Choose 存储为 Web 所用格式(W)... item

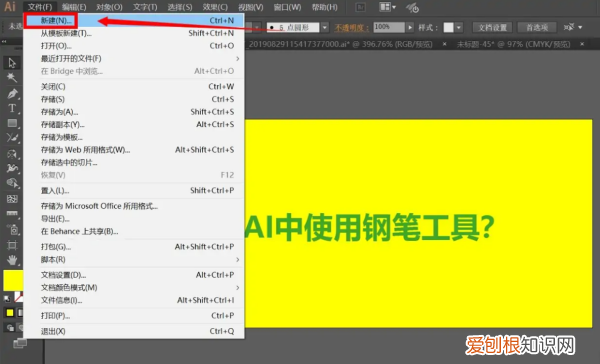pyautogui.click(x=134, y=150)
